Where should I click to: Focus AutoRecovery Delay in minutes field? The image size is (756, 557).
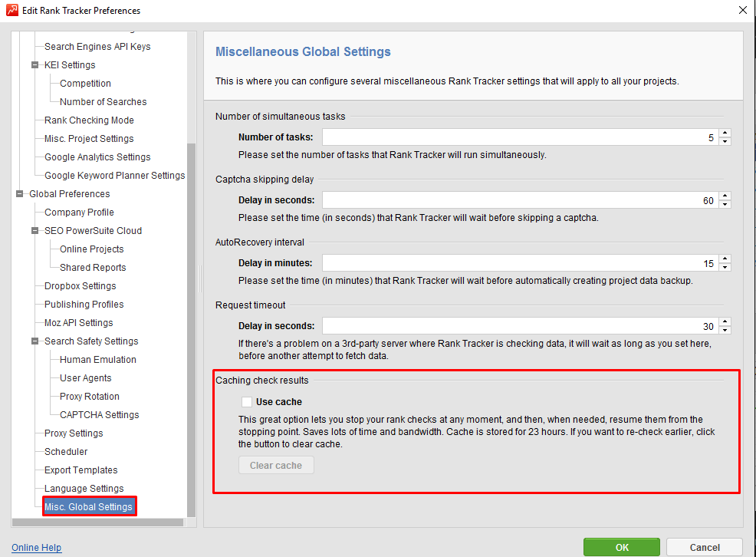click(x=521, y=263)
